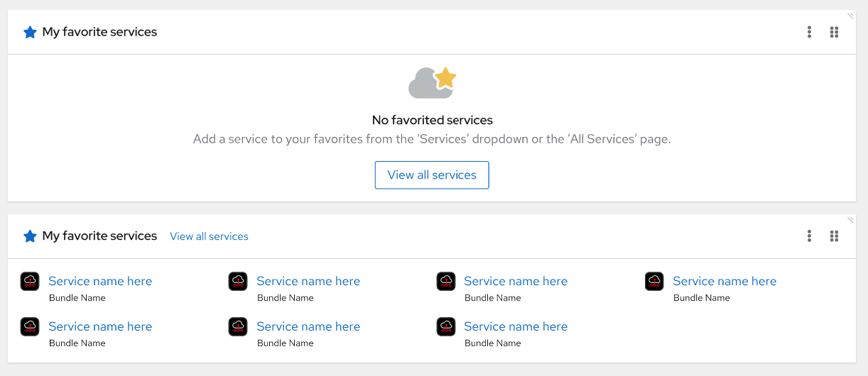
Task: Click the first service's cloud icon in the bottom row
Action: (x=30, y=326)
